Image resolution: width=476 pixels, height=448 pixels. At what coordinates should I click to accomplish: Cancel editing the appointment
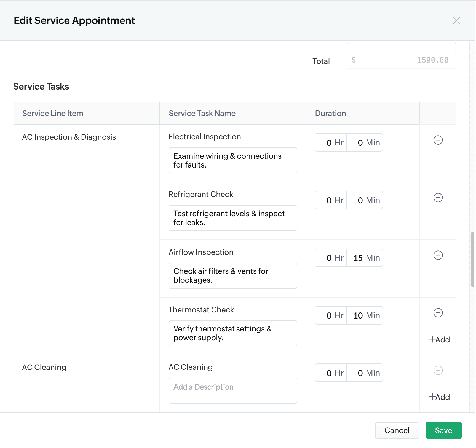click(x=397, y=430)
